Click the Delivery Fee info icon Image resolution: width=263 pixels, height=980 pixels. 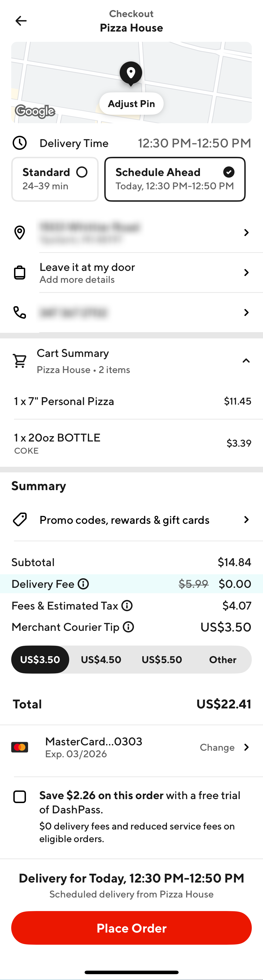(83, 584)
